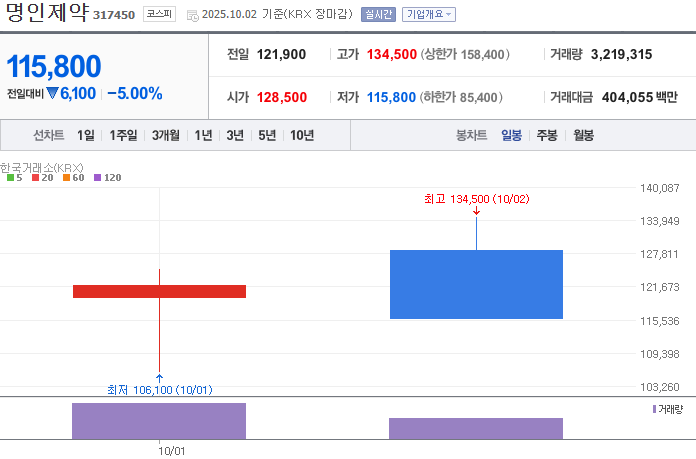Click the 시가 value 128,500

[x=282, y=97]
